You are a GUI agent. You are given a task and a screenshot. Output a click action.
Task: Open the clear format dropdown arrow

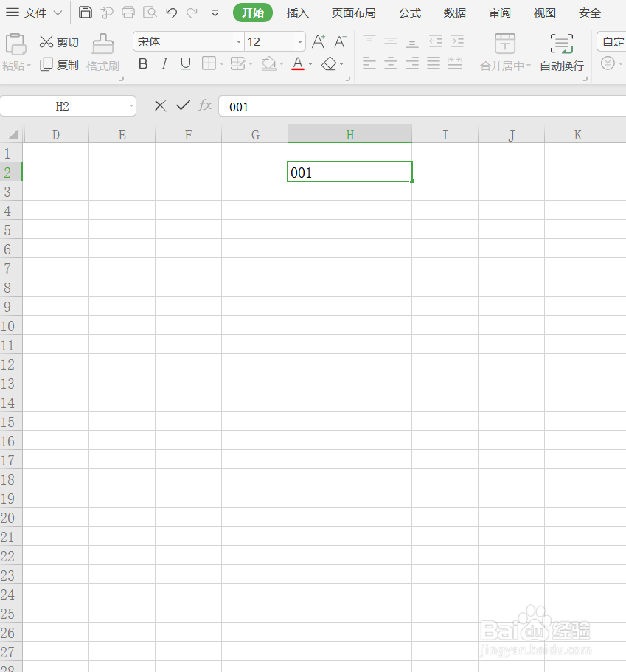pos(341,64)
